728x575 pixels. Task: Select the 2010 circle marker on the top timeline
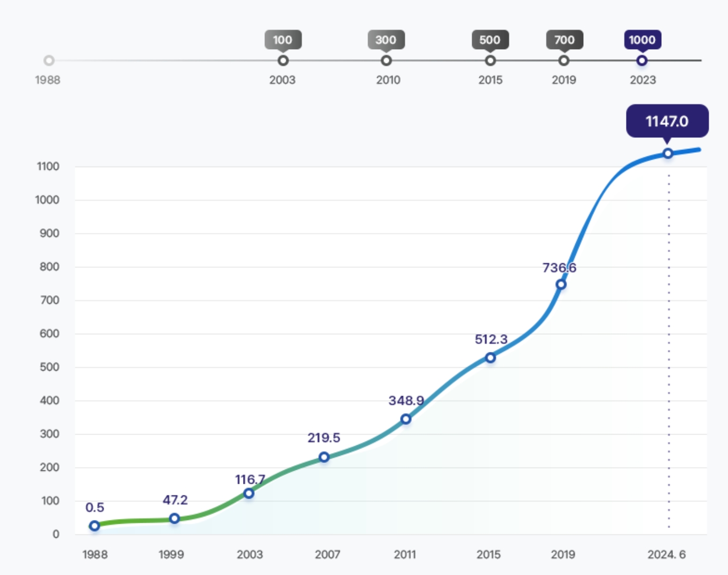386,60
